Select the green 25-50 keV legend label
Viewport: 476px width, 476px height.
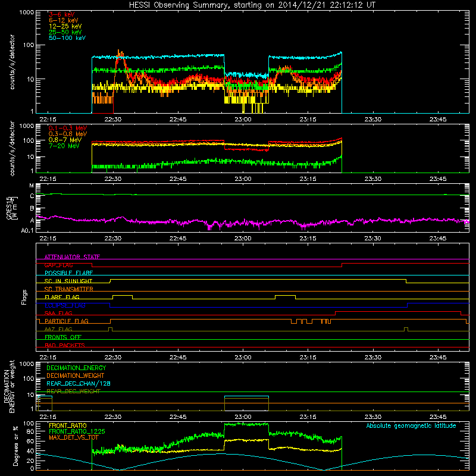coord(65,32)
